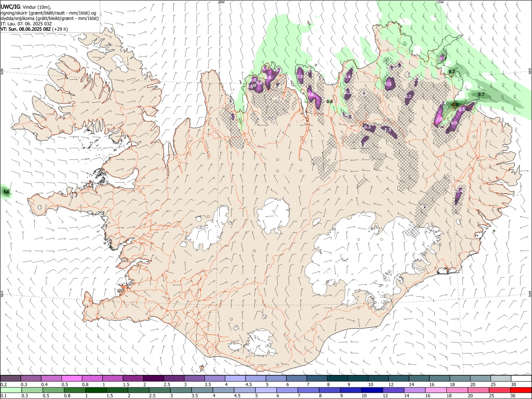Viewport: 532px width, 399px height.
Task: Click the '20W' longitude label on the top edge
Action: tap(222, 2)
